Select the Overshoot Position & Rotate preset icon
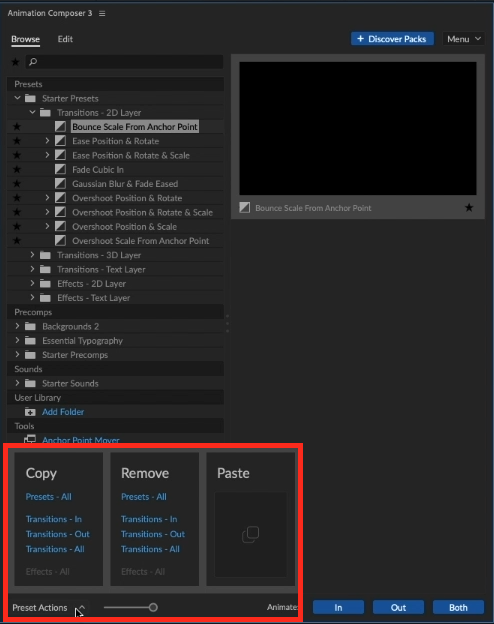This screenshot has width=494, height=624. 61,198
